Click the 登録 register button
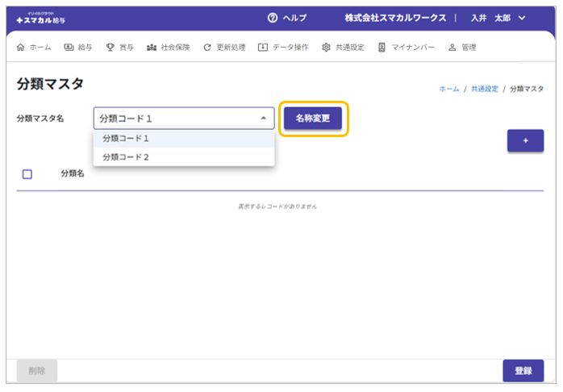 coord(523,370)
